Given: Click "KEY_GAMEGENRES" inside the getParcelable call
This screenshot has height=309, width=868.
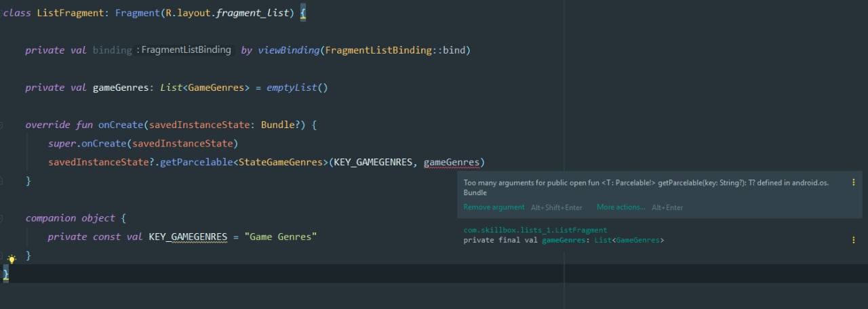Looking at the screenshot, I should pos(372,163).
